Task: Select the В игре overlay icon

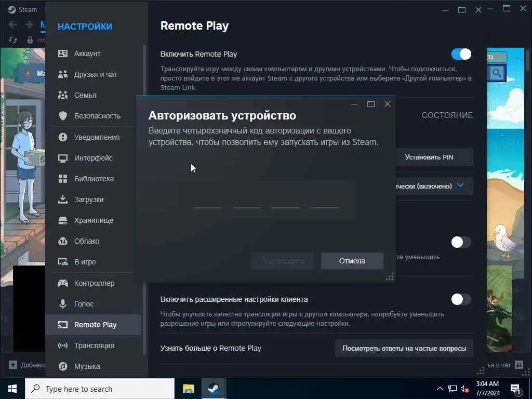Action: pyautogui.click(x=63, y=262)
